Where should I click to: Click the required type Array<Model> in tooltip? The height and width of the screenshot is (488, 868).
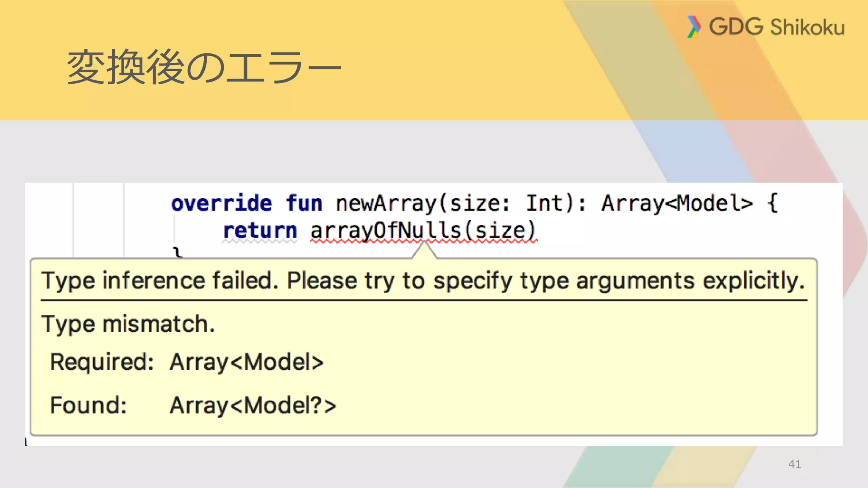(x=246, y=363)
